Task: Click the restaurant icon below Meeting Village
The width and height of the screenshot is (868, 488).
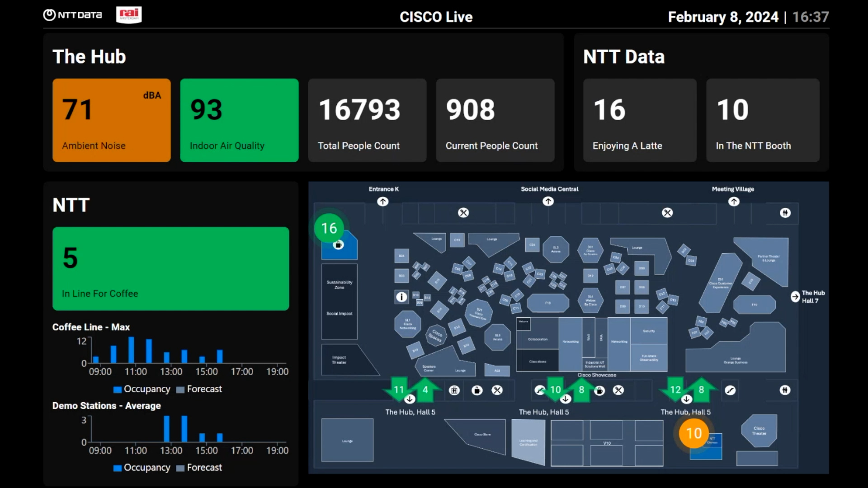Action: click(667, 213)
